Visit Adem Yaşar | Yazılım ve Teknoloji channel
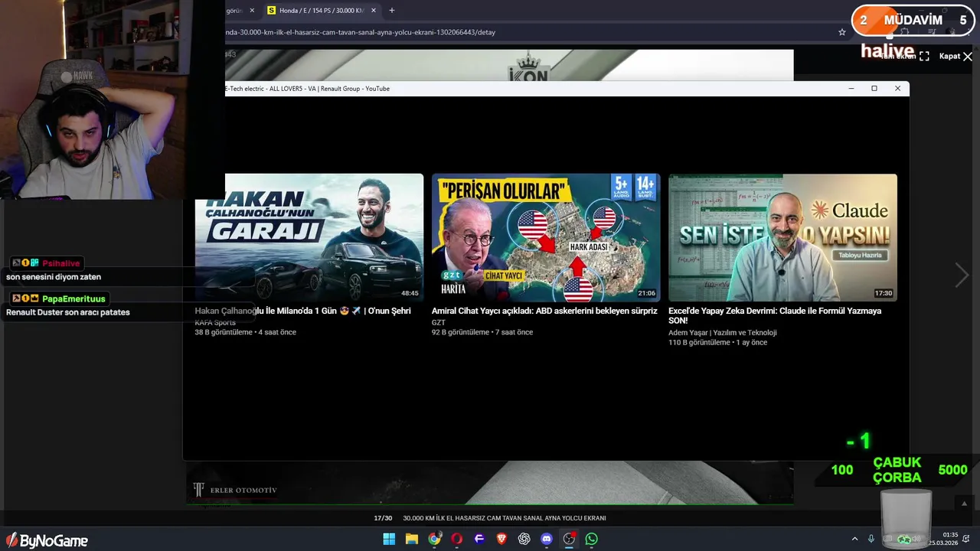The height and width of the screenshot is (551, 980). coord(723,333)
